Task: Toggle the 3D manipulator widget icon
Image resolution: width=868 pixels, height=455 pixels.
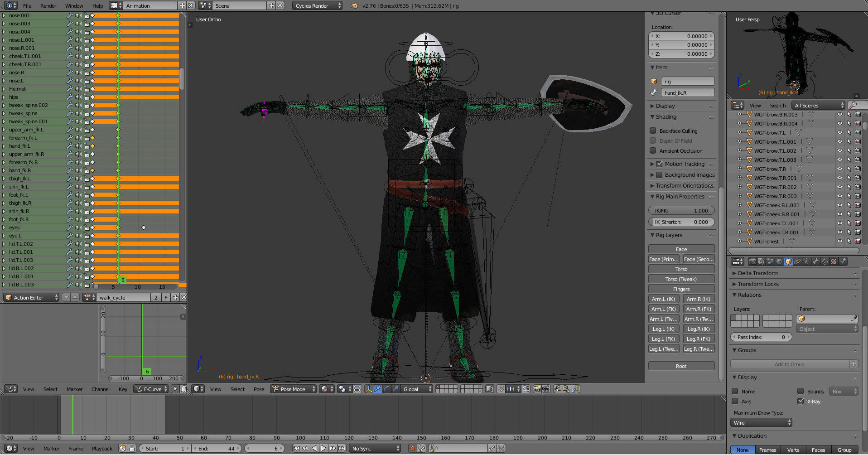Action: point(368,389)
